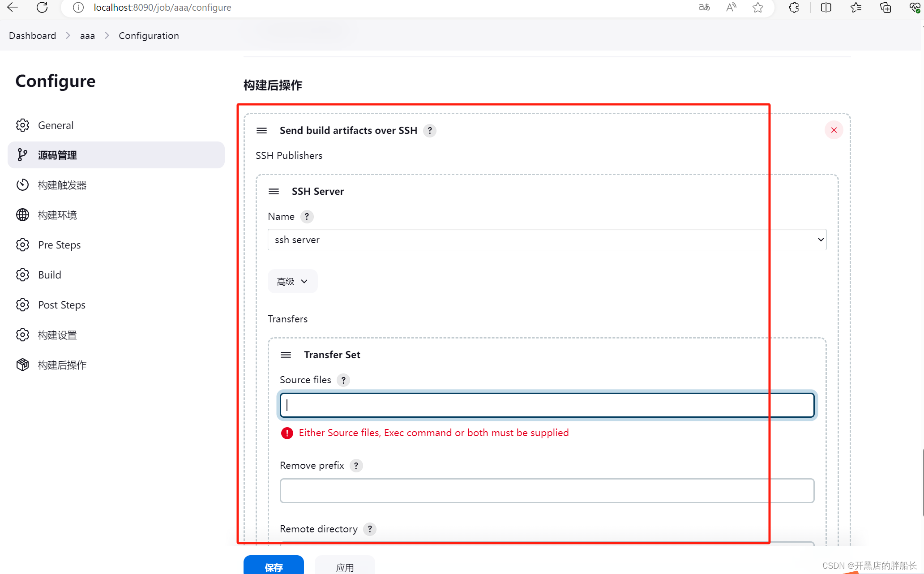Go to the 构建环境 section

(x=116, y=215)
